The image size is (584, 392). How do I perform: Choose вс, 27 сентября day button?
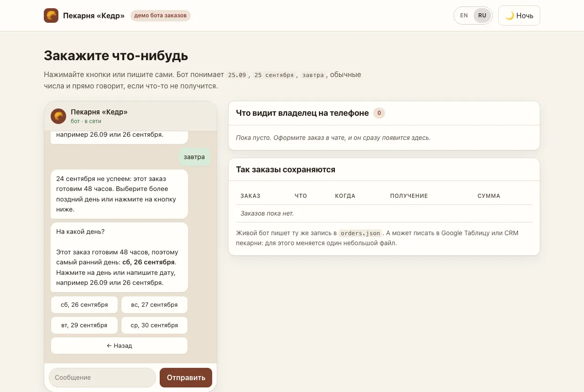tap(154, 304)
